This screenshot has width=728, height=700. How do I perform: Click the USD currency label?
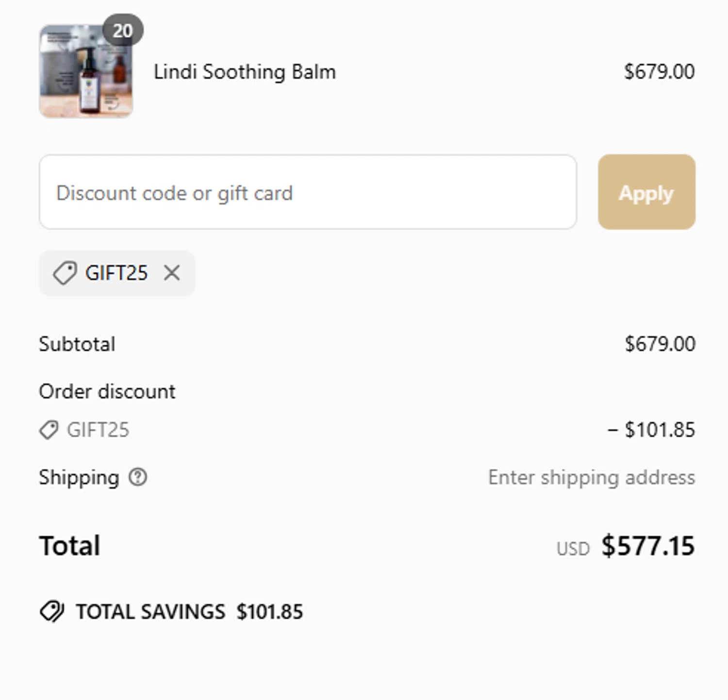coord(573,549)
